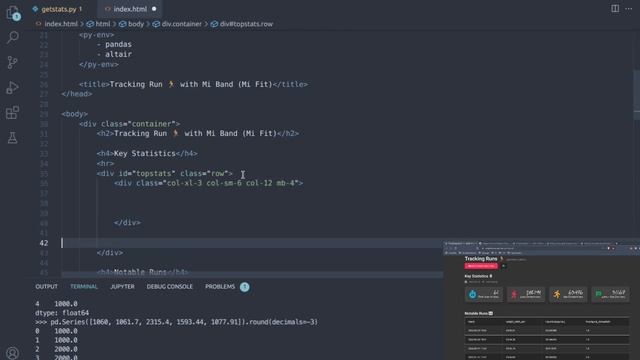Open the editor More Actions menu
The width and height of the screenshot is (640, 360).
629,9
